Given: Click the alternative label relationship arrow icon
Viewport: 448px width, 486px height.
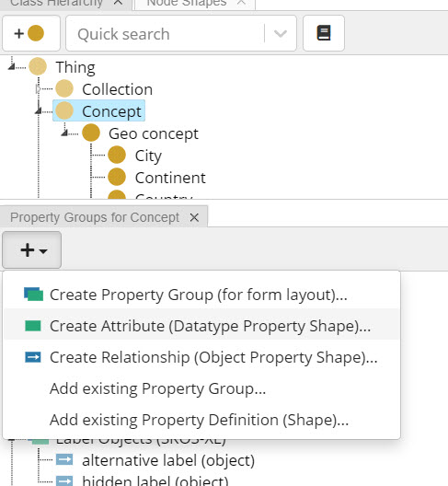Looking at the screenshot, I should pyautogui.click(x=64, y=459).
